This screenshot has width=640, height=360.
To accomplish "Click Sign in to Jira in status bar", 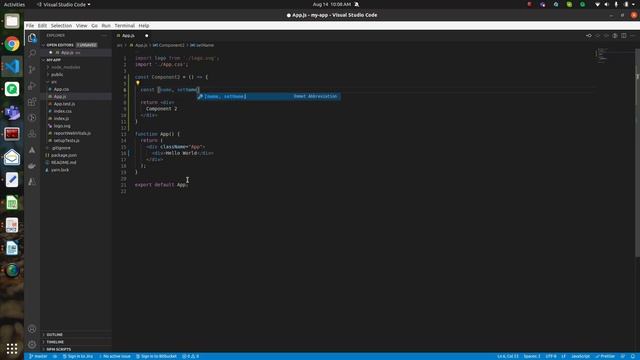I will tap(78, 356).
